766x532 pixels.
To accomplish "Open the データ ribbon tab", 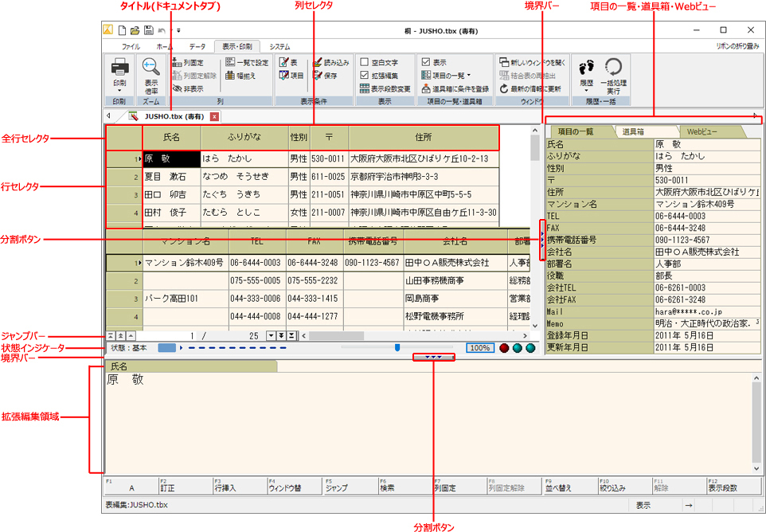I will (197, 47).
